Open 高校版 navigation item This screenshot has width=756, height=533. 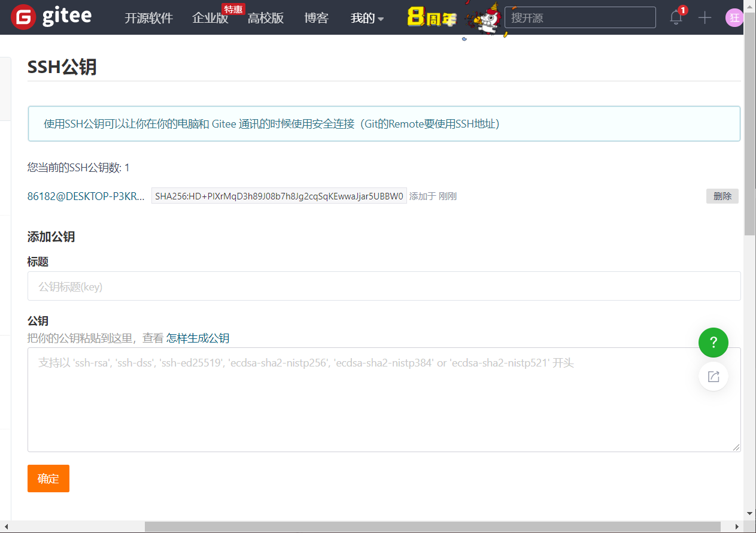266,18
